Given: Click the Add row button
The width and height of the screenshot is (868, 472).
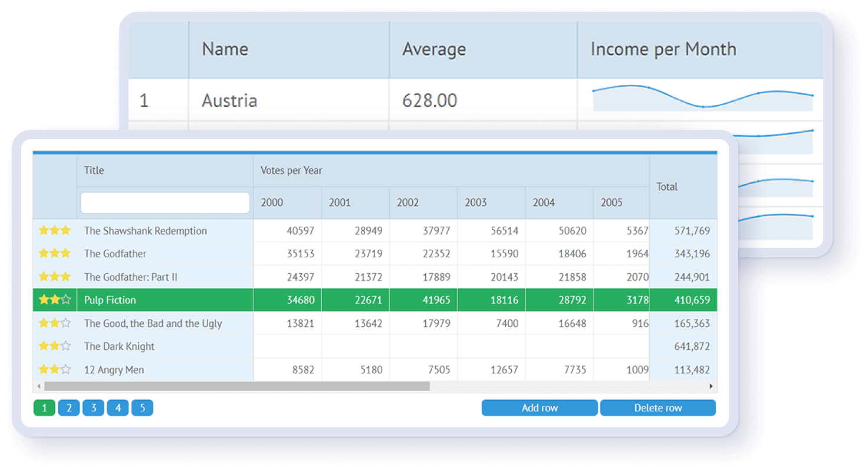Looking at the screenshot, I should pyautogui.click(x=540, y=408).
